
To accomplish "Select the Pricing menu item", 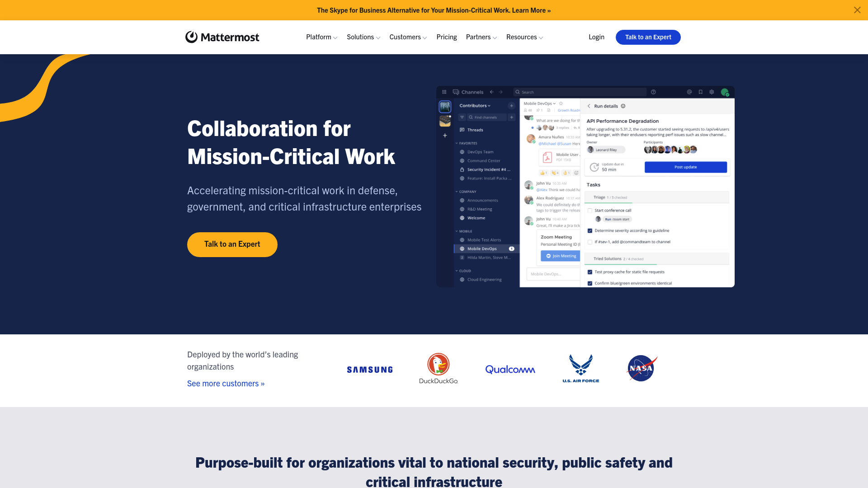I will point(446,37).
